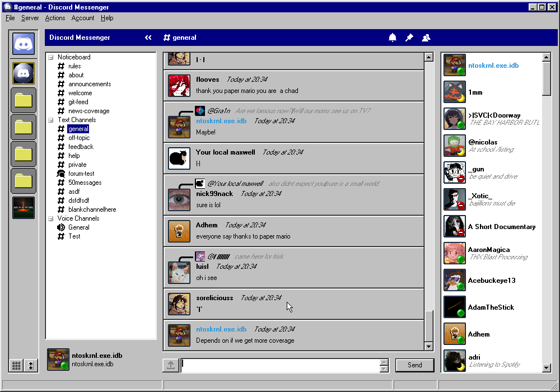
Task: Toggle the member list people icon
Action: point(426,38)
